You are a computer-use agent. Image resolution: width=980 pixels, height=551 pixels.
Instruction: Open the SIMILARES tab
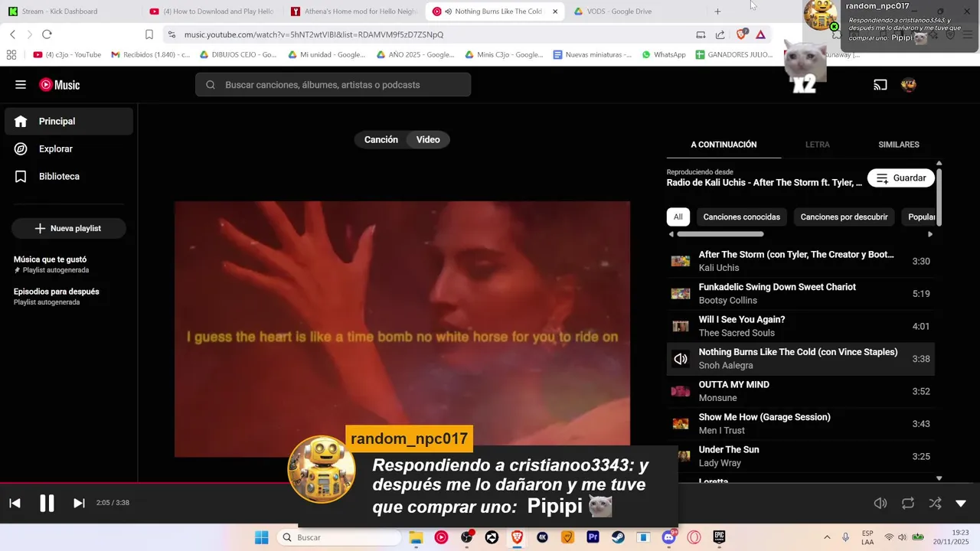pos(899,145)
